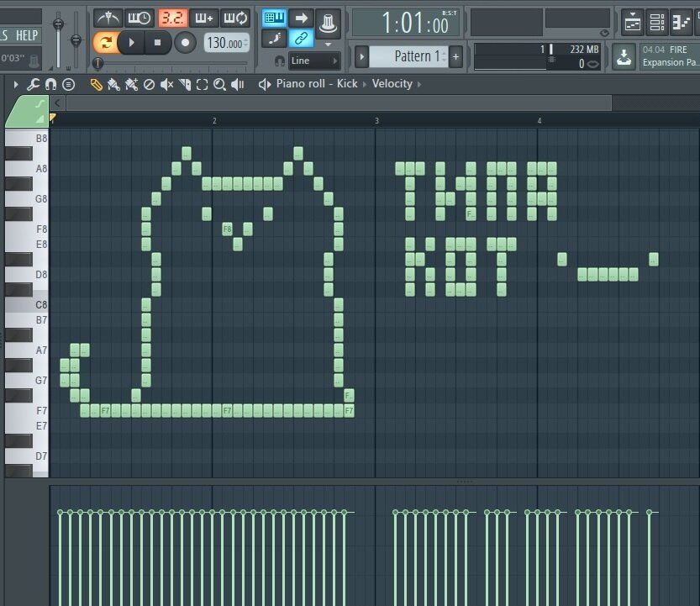
Task: Expand the arrow after Velocity
Action: pyautogui.click(x=419, y=84)
